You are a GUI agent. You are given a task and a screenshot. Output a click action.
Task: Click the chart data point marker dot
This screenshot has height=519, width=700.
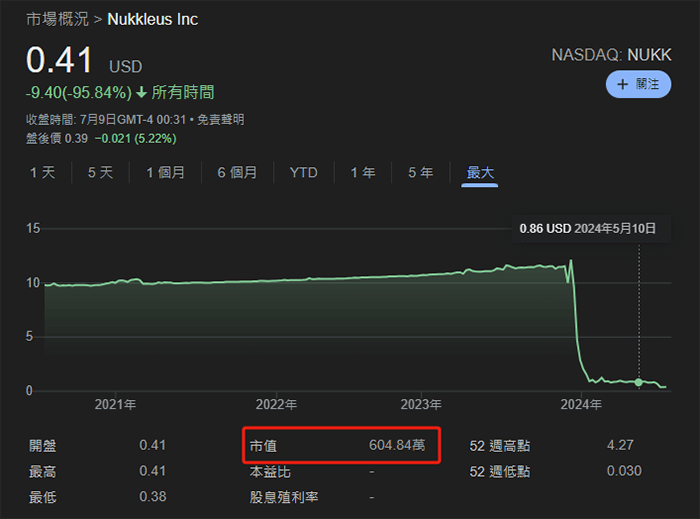coord(639,382)
